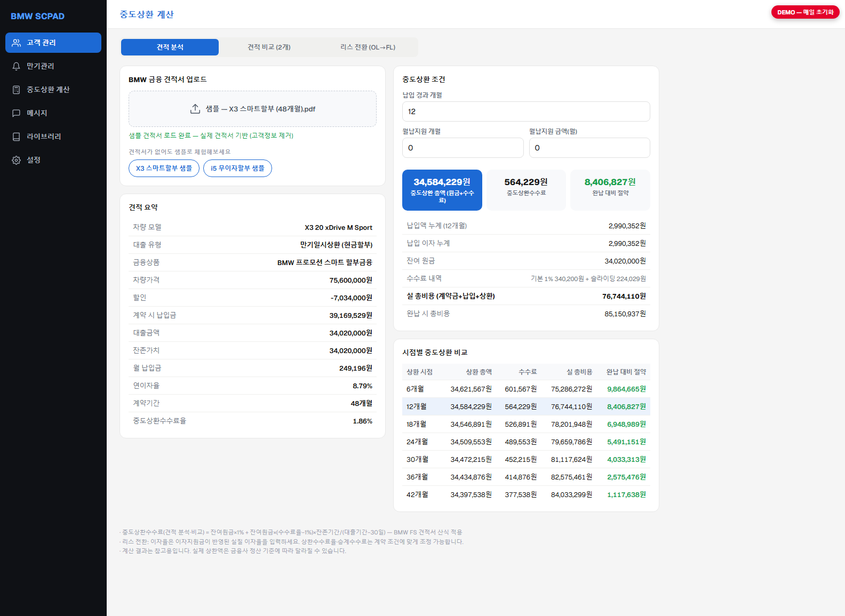Click the 만기관리 bell icon
The height and width of the screenshot is (616, 845).
coord(17,66)
